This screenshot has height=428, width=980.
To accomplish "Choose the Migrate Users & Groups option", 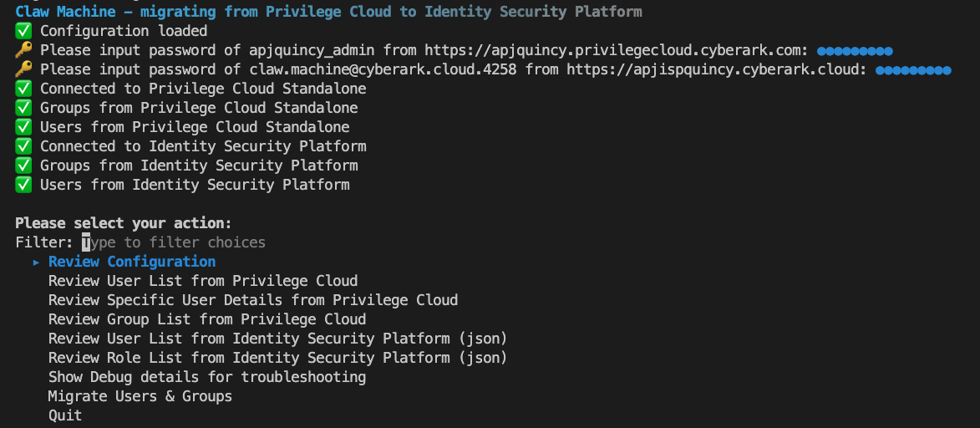I will coord(140,397).
